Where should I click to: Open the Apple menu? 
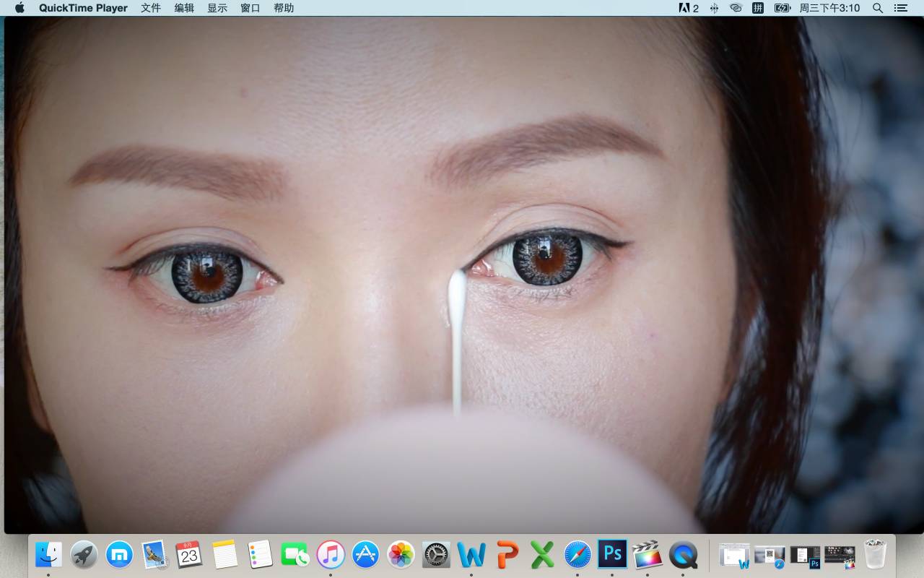(19, 8)
